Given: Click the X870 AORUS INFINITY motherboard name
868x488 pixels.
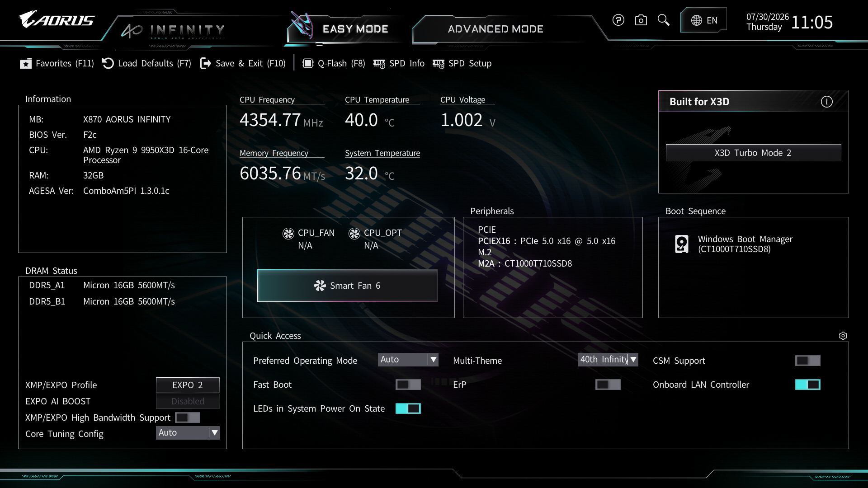Looking at the screenshot, I should (127, 119).
